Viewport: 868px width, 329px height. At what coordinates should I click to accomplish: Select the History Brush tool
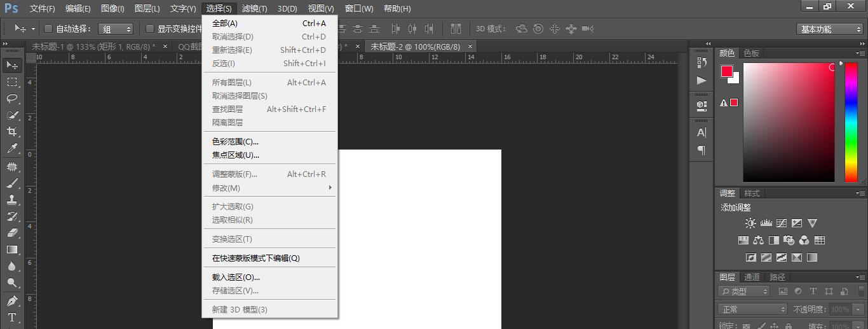click(x=12, y=216)
